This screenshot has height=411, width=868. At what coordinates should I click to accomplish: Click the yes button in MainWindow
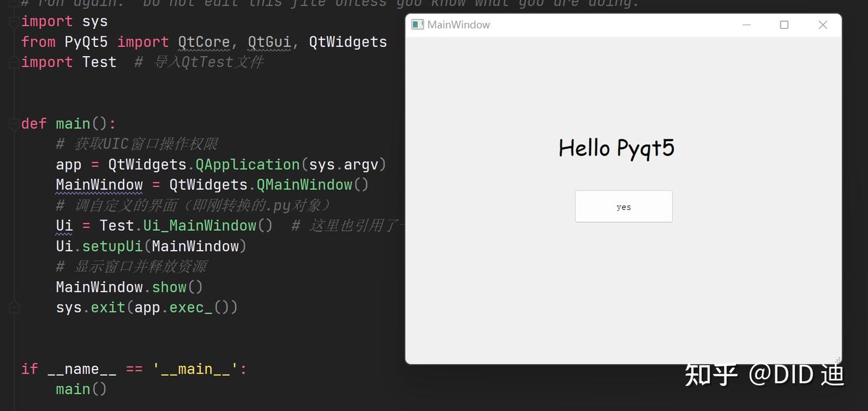623,206
